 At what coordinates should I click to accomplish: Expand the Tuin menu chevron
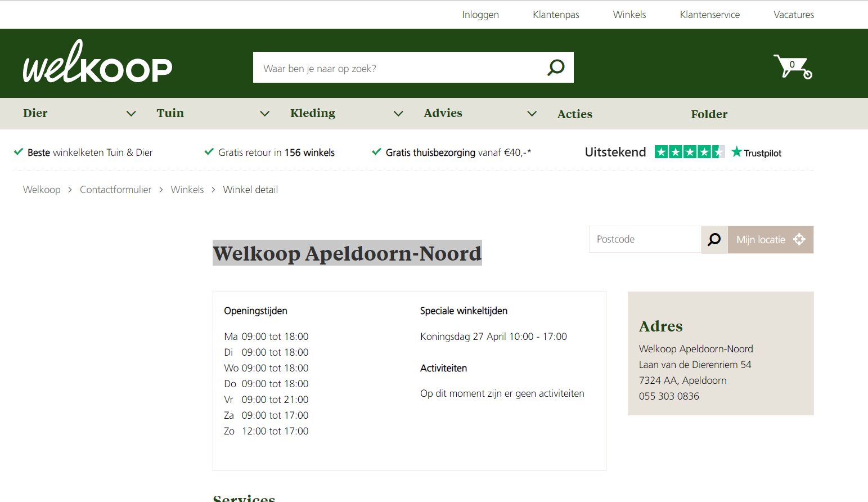click(x=264, y=114)
